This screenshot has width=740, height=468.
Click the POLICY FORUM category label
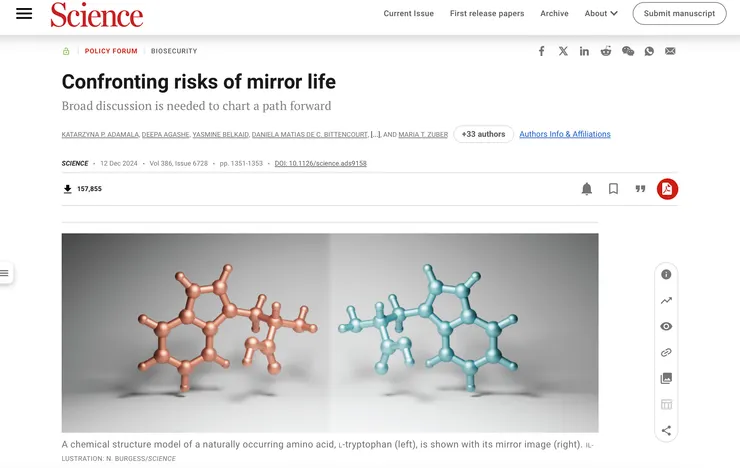(x=111, y=51)
